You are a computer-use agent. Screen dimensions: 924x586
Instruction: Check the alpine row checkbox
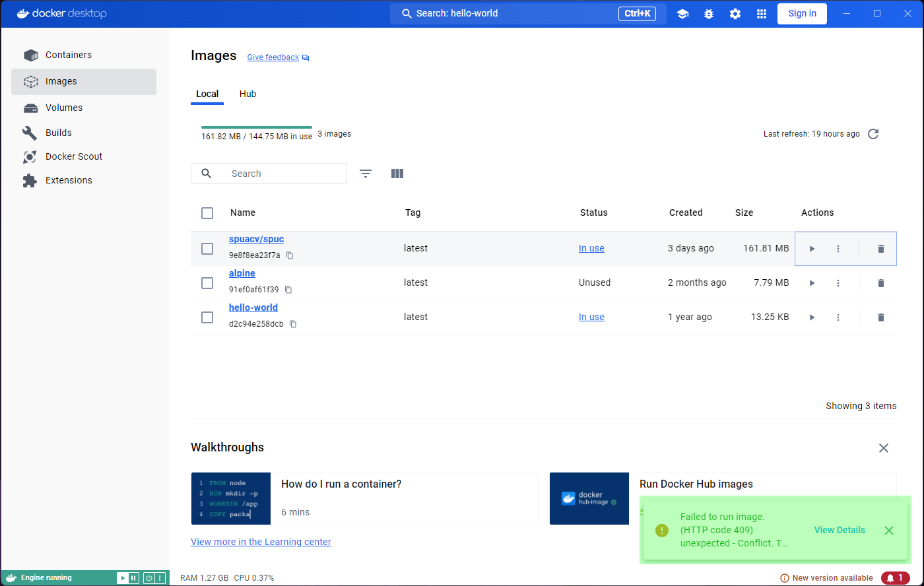click(207, 283)
